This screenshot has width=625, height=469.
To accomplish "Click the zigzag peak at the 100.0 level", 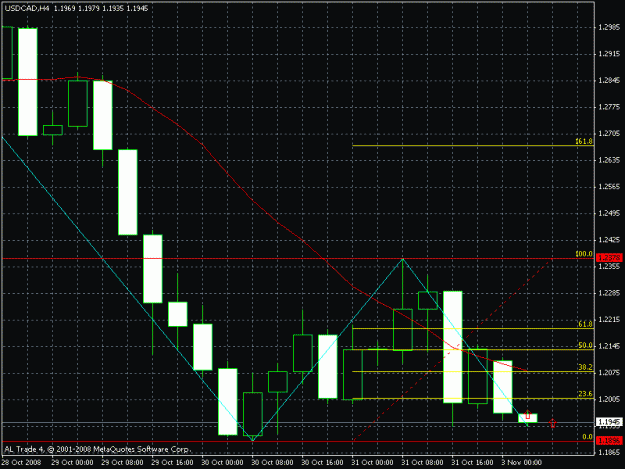I will tap(403, 259).
